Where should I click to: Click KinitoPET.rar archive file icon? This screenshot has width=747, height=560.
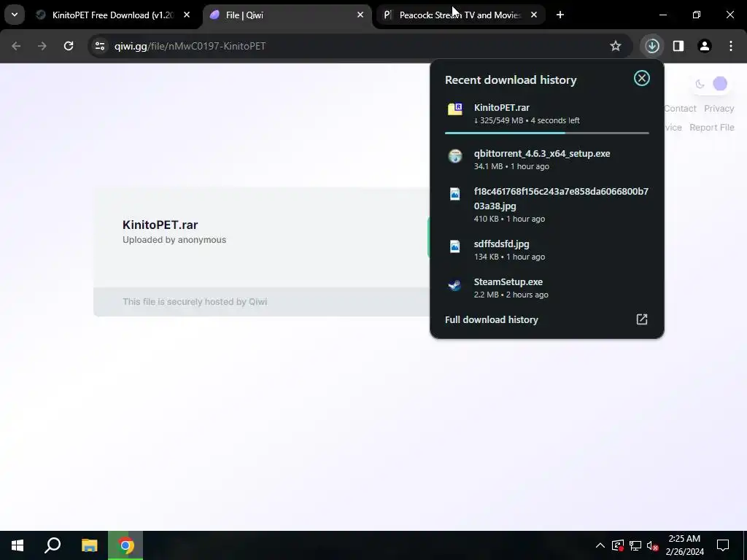pyautogui.click(x=455, y=109)
